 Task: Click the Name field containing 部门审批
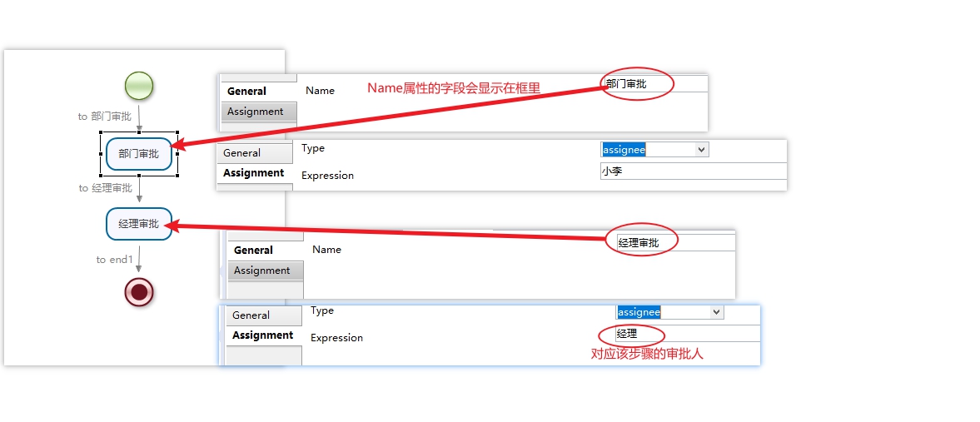(x=654, y=84)
